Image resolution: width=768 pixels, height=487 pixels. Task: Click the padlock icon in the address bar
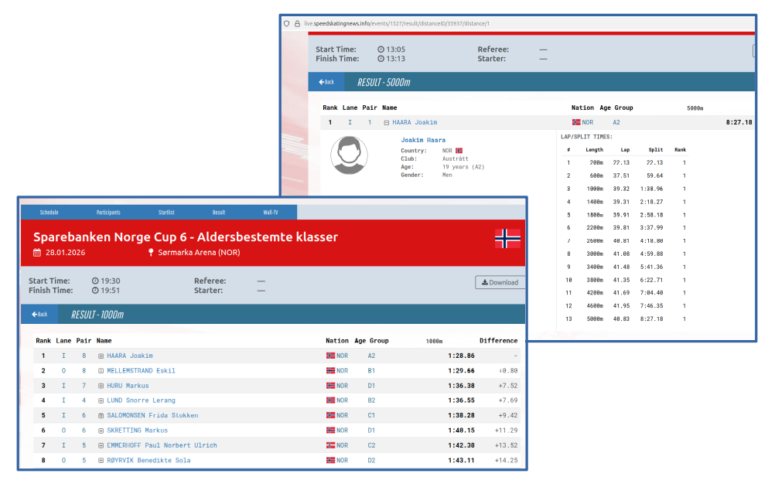[296, 22]
